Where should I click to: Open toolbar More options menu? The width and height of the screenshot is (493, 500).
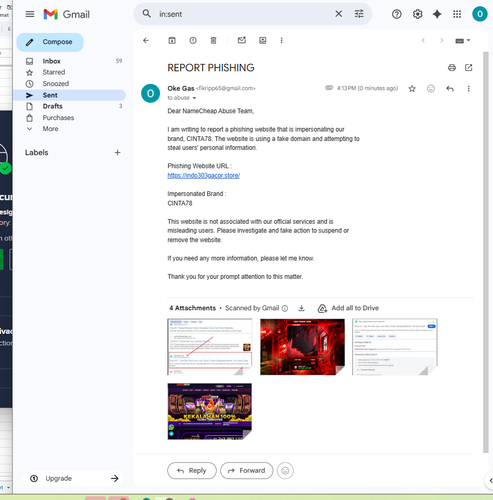point(281,40)
